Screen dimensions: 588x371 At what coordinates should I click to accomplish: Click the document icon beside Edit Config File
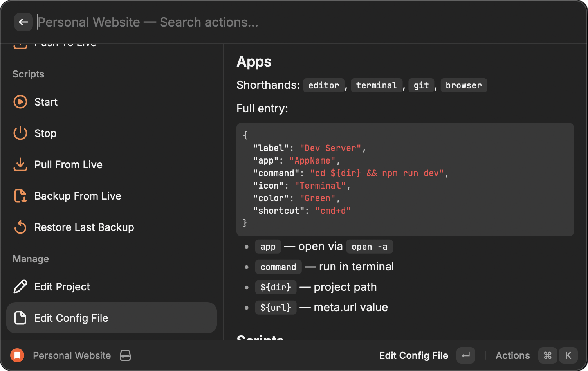point(20,318)
